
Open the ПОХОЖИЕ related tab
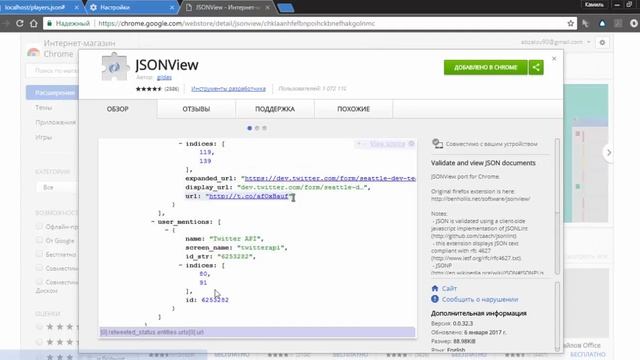pos(353,109)
